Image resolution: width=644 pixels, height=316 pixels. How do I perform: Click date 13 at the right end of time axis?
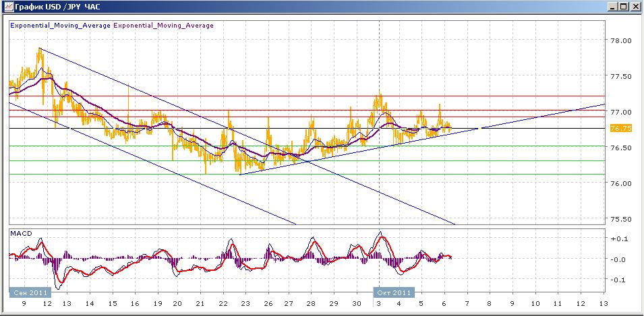(x=603, y=304)
